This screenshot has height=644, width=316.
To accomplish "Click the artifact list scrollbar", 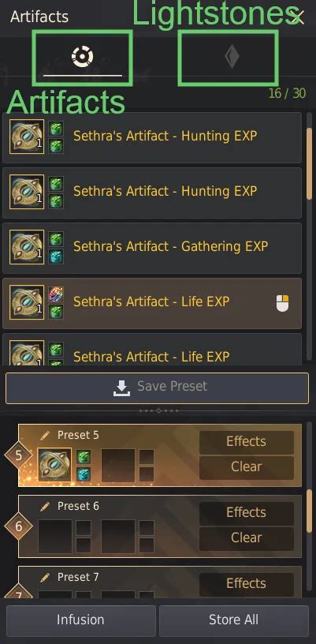I will pos(310,163).
